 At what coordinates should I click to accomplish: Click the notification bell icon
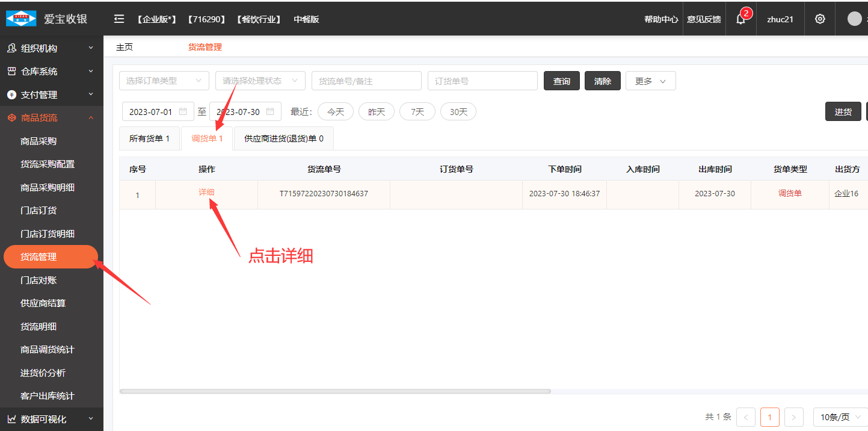pyautogui.click(x=740, y=19)
